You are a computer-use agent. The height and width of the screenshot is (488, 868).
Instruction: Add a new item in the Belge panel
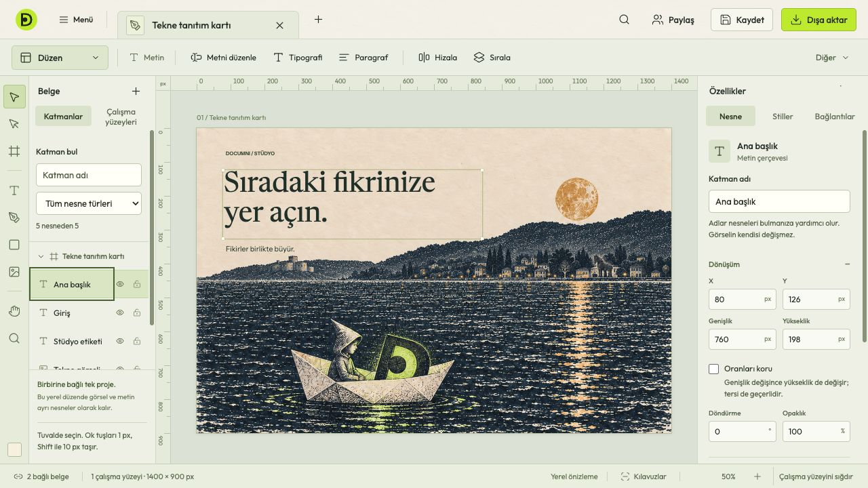pos(136,91)
